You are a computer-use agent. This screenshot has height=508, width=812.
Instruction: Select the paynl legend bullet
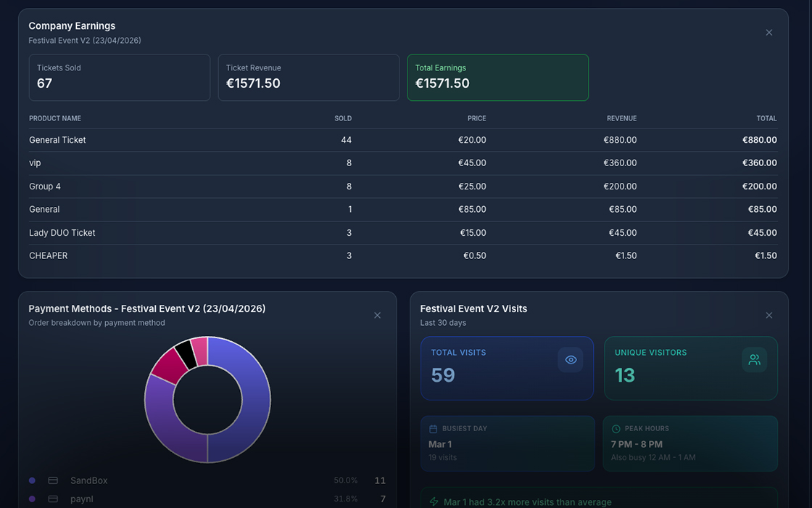31,499
